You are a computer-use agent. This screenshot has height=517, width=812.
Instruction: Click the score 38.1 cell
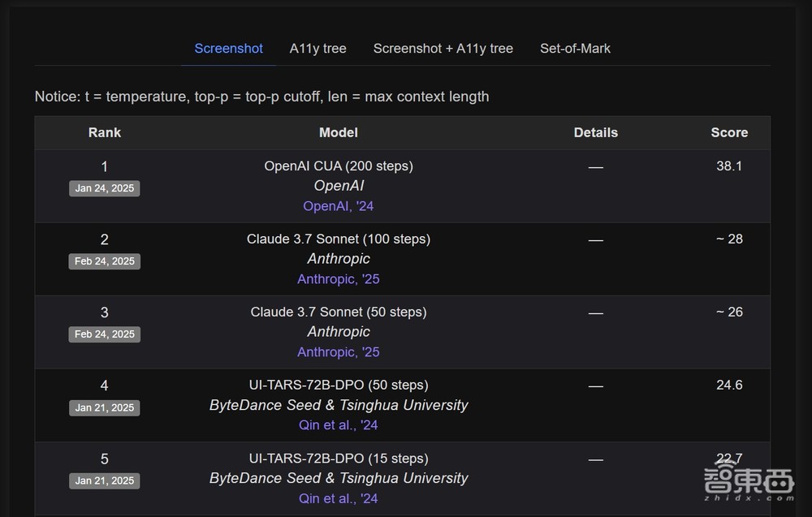[729, 166]
